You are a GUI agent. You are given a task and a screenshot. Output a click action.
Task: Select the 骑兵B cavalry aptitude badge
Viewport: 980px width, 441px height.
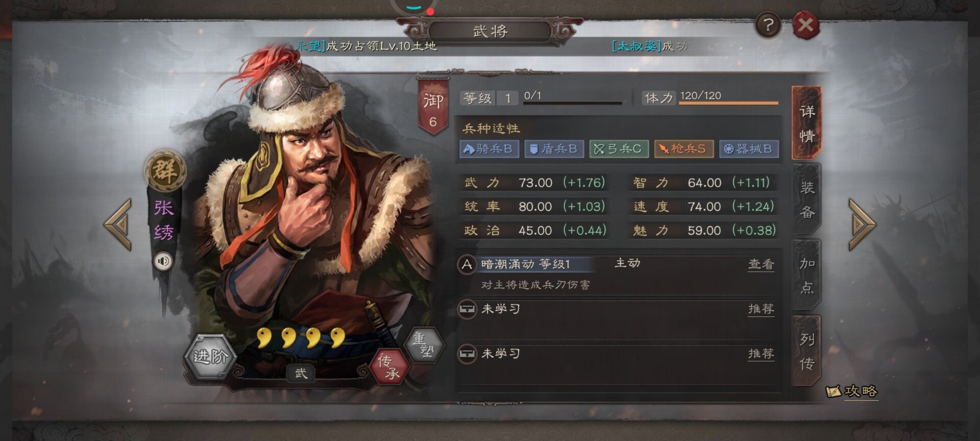coord(489,149)
